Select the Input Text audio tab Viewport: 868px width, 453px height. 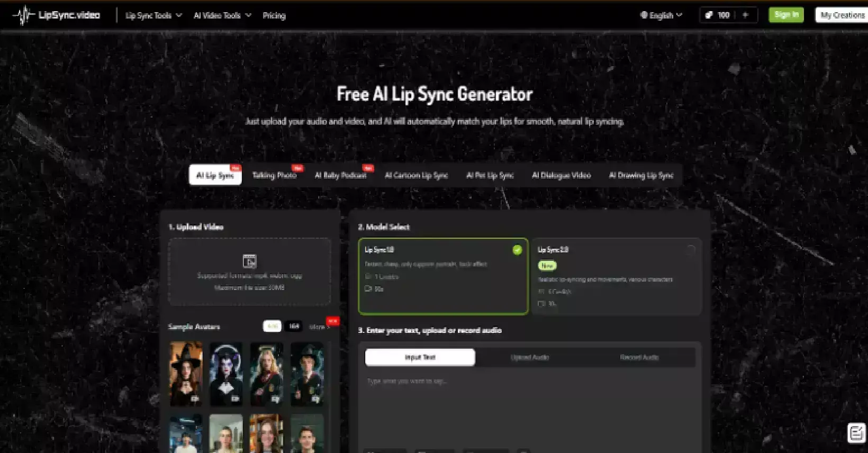(x=420, y=357)
